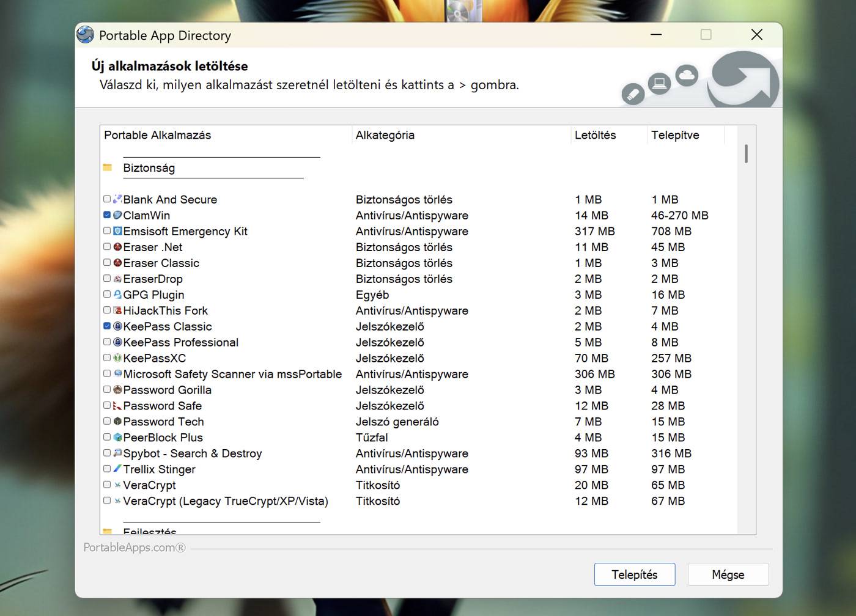Screen dimensions: 856x616
Task: Sort by the Portable Alkalmazás column header
Action: tap(226, 135)
